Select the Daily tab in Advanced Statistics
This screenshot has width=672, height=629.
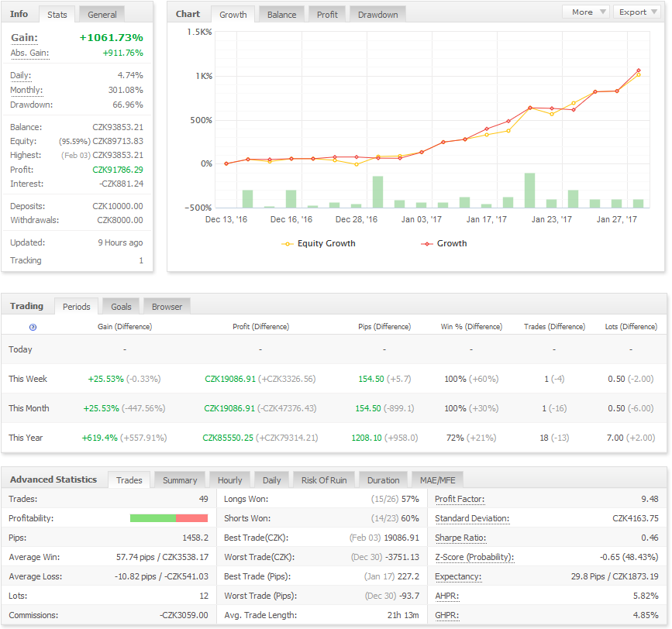(272, 480)
